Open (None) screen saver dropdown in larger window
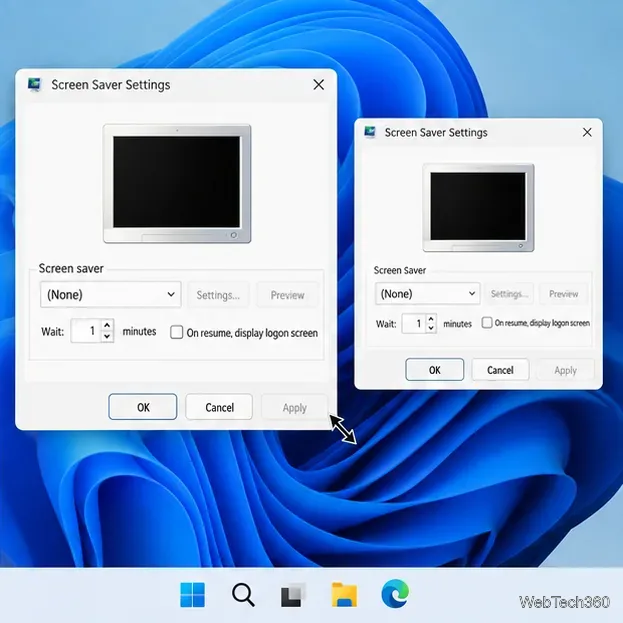This screenshot has width=623, height=623. click(110, 294)
